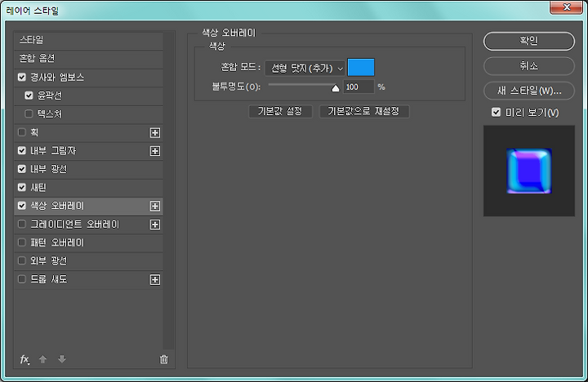Add another 그레이디언트 오버레이 with plus icon

155,224
